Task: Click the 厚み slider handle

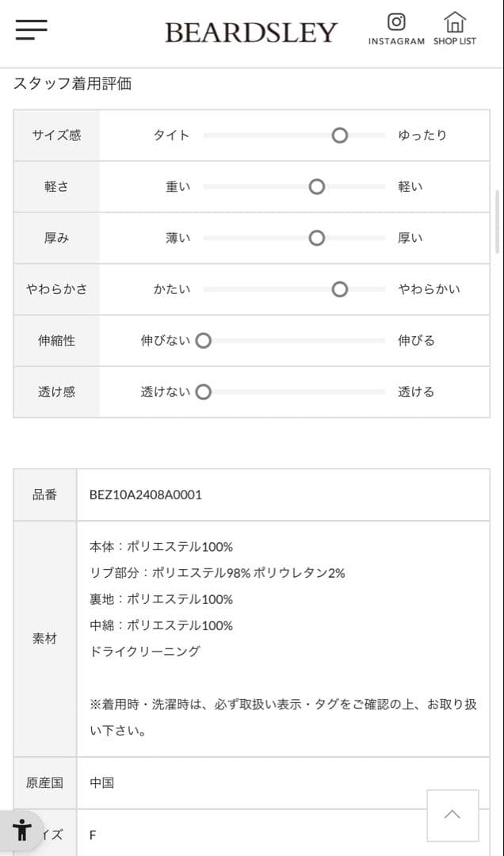Action: [317, 238]
